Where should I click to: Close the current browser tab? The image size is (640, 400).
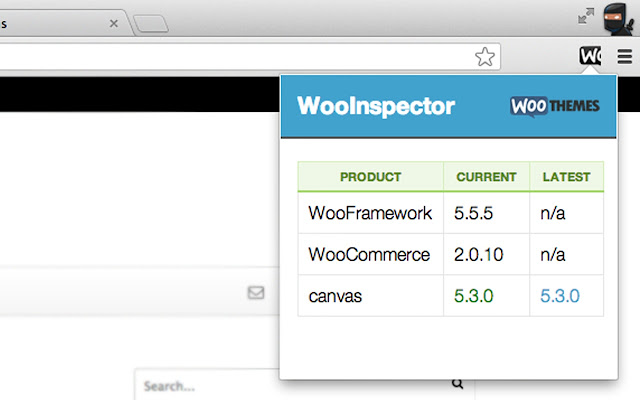click(114, 24)
